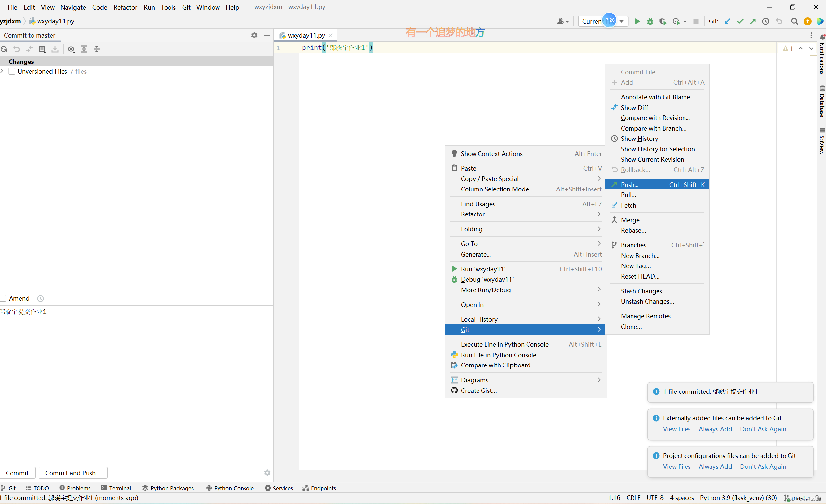This screenshot has height=504, width=826.
Task: Stop the running process with the stop icon
Action: pos(696,21)
